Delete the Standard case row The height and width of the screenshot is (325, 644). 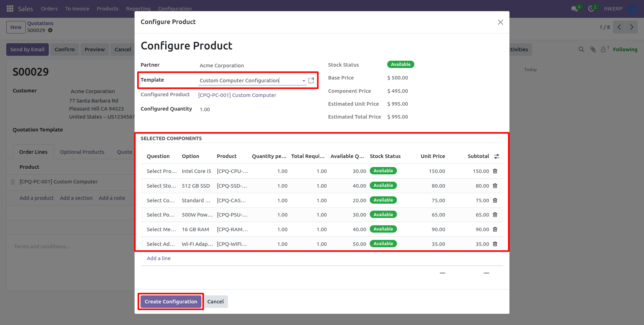coord(495,201)
